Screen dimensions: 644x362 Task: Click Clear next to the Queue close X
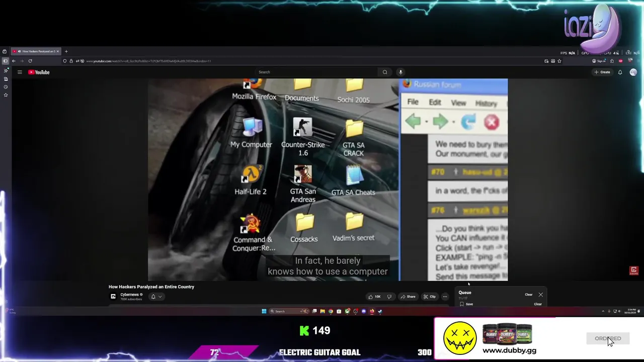528,295
